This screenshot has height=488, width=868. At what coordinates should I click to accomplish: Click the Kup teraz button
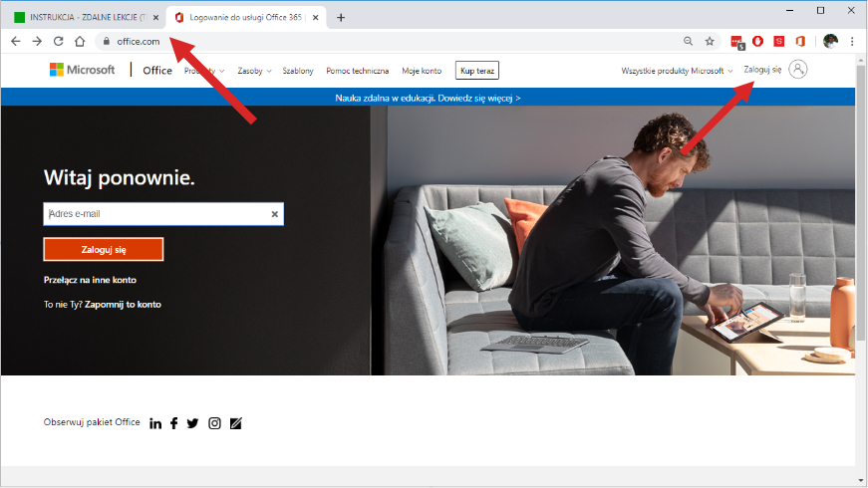(x=477, y=71)
